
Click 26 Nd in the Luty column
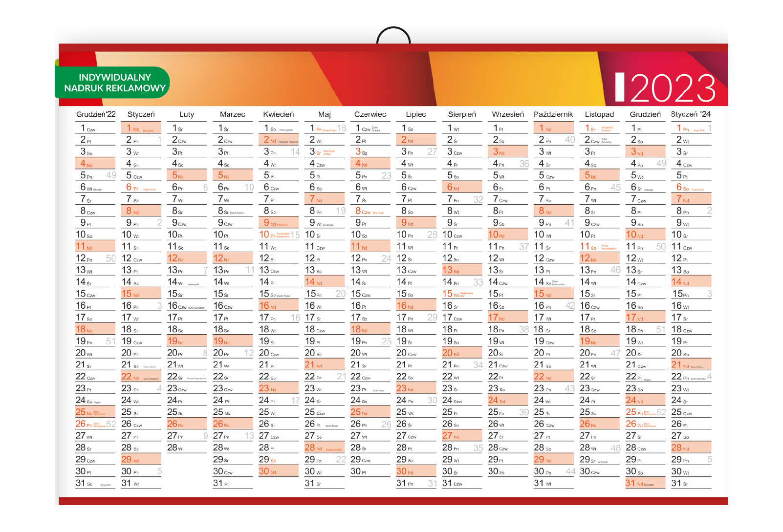[x=187, y=424]
